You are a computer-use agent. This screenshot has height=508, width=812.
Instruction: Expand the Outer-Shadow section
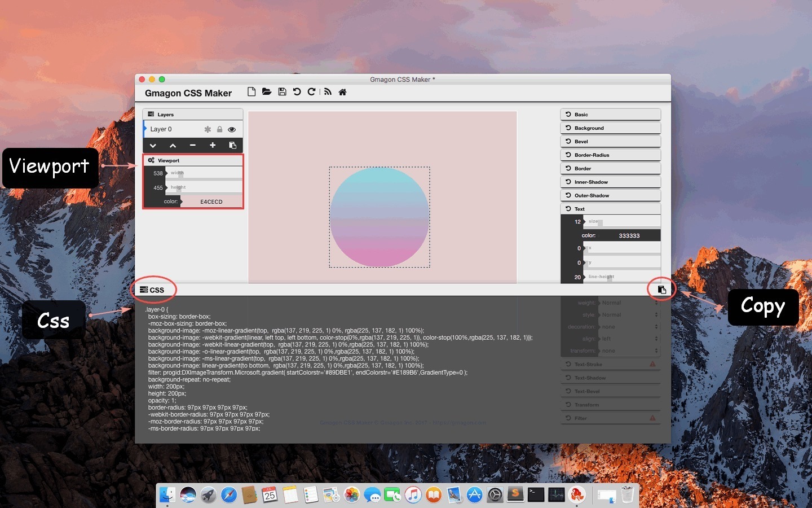click(610, 195)
